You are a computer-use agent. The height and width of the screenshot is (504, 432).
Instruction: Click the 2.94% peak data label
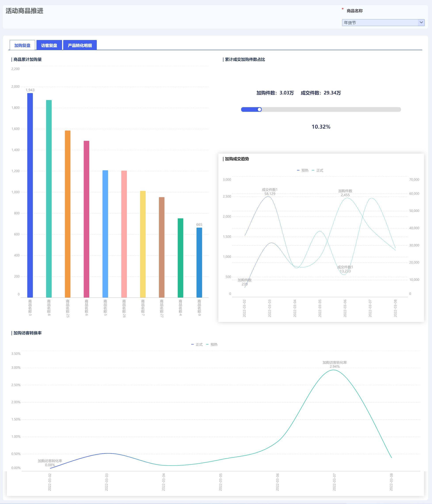[335, 366]
